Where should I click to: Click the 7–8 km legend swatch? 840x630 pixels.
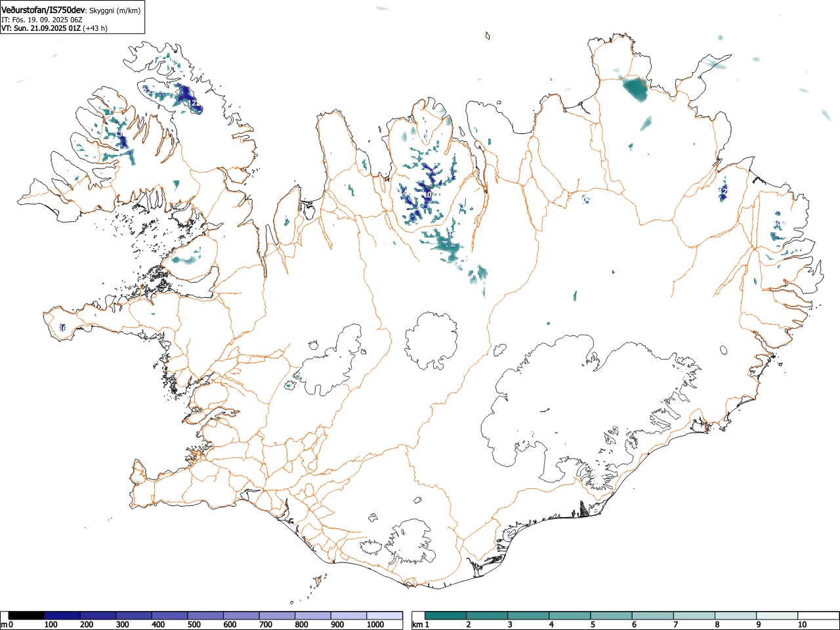pyautogui.click(x=694, y=616)
